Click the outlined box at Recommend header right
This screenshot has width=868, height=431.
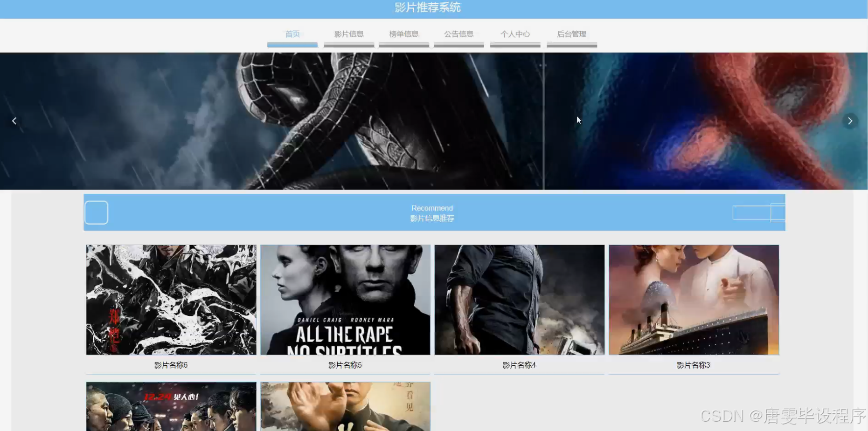759,212
